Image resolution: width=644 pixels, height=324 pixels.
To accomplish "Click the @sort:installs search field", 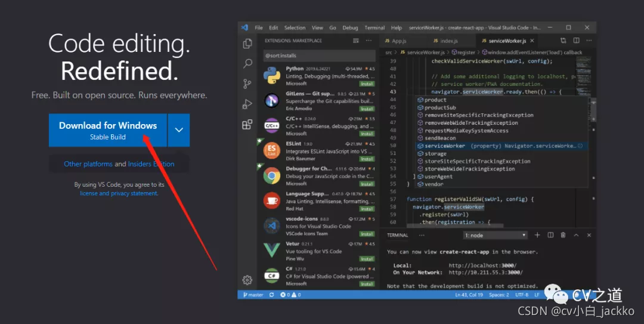I will pos(319,55).
